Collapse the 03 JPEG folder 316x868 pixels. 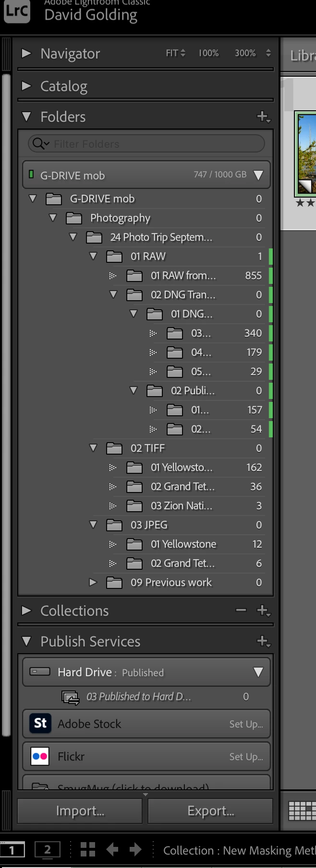tap(93, 525)
